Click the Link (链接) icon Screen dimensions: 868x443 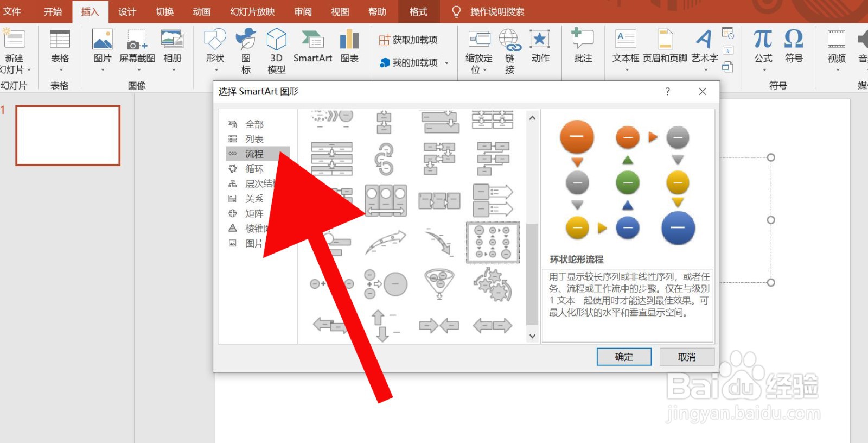click(509, 39)
